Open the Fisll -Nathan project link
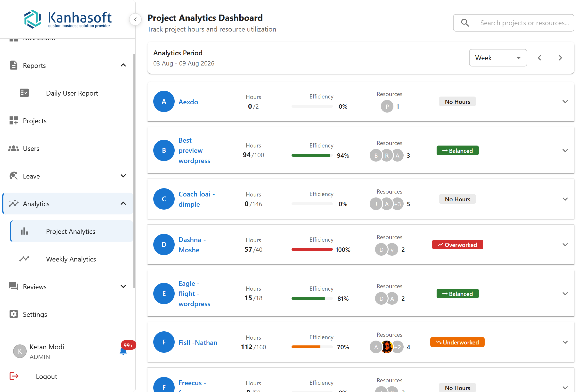The height and width of the screenshot is (392, 586). [198, 342]
